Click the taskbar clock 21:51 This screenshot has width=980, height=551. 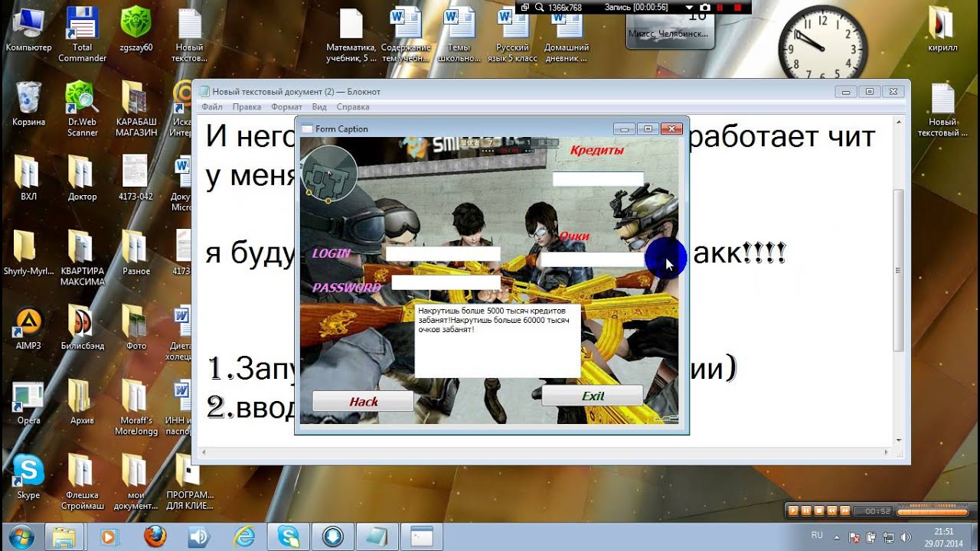pyautogui.click(x=944, y=536)
